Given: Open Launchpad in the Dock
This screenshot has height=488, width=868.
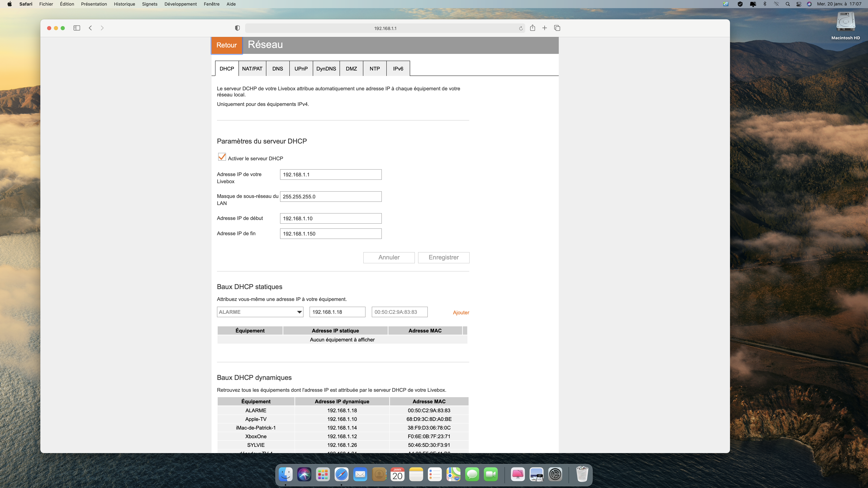Looking at the screenshot, I should click(x=323, y=474).
